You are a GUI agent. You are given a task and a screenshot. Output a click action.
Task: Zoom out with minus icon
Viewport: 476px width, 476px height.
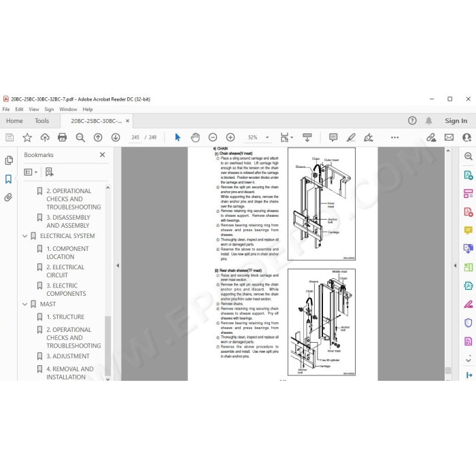tap(213, 137)
